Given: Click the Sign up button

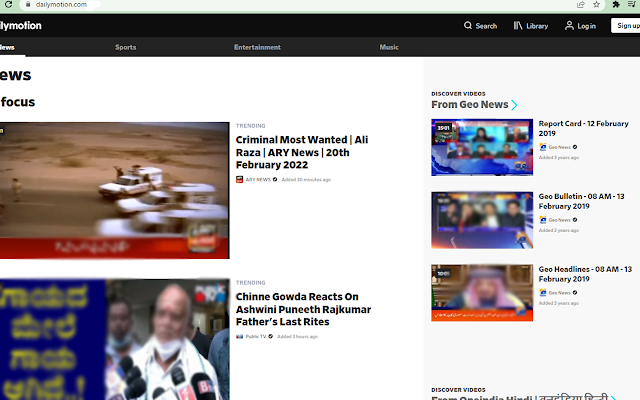Looking at the screenshot, I should click(626, 26).
